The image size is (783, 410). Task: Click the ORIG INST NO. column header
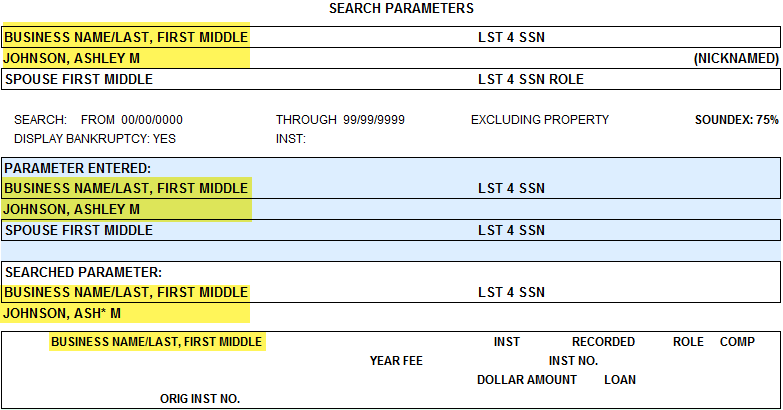200,399
